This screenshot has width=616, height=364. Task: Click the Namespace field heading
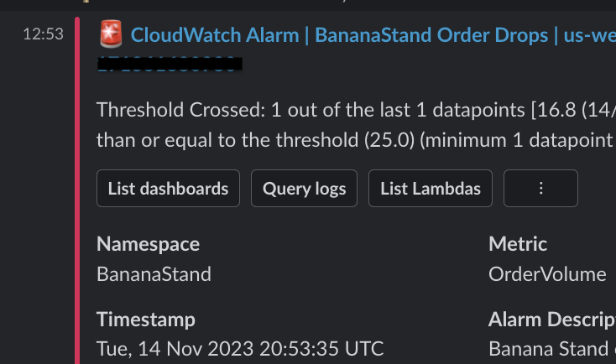coord(148,244)
